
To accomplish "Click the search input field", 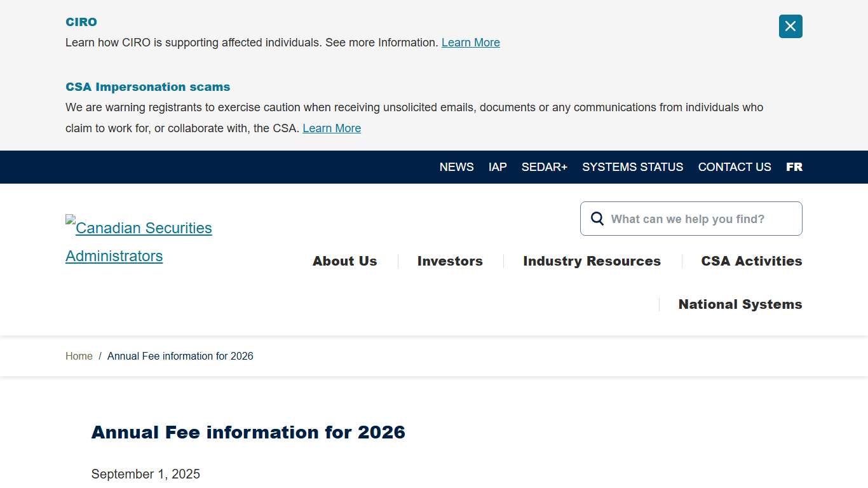I will [693, 218].
